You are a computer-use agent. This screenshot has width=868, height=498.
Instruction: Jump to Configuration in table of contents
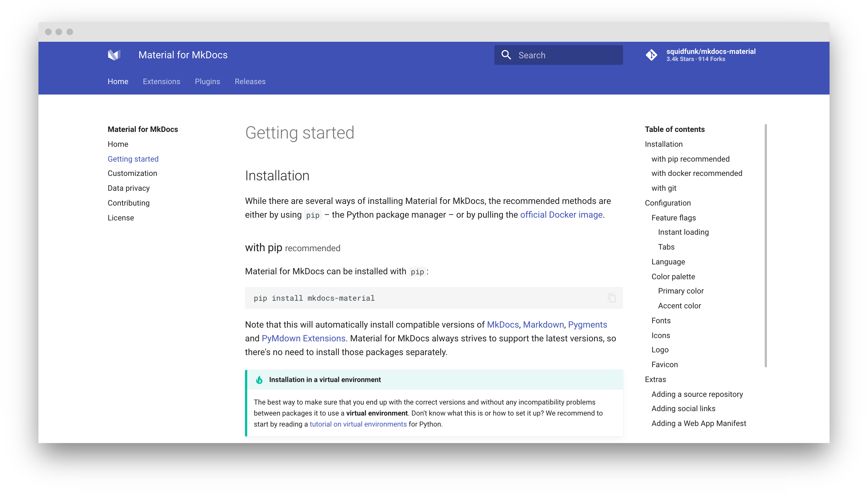pos(668,203)
